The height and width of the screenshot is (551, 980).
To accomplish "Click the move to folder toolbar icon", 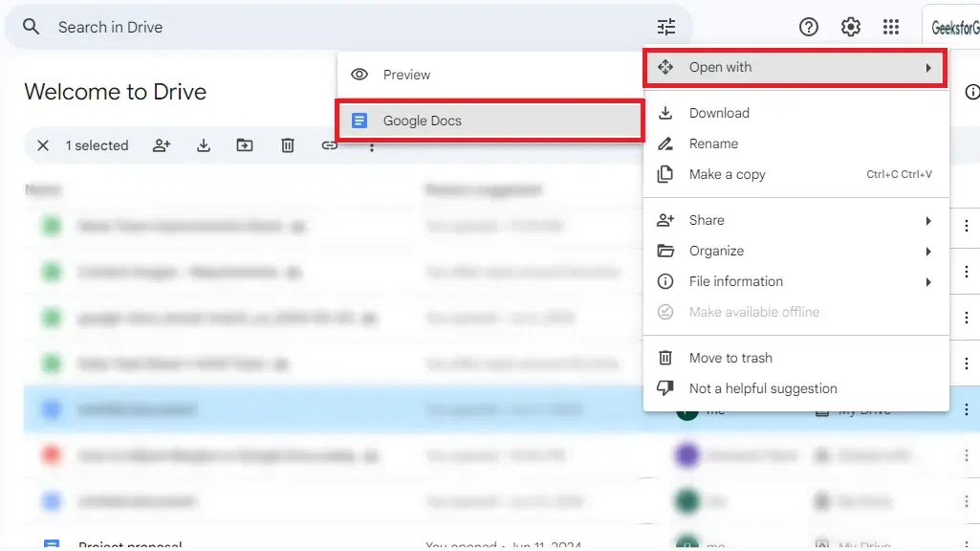I will (245, 145).
